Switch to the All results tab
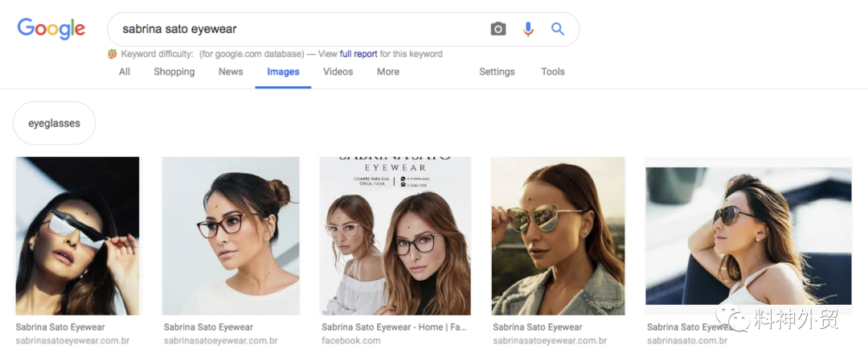Screen dimensions: 868x358 pos(125,72)
